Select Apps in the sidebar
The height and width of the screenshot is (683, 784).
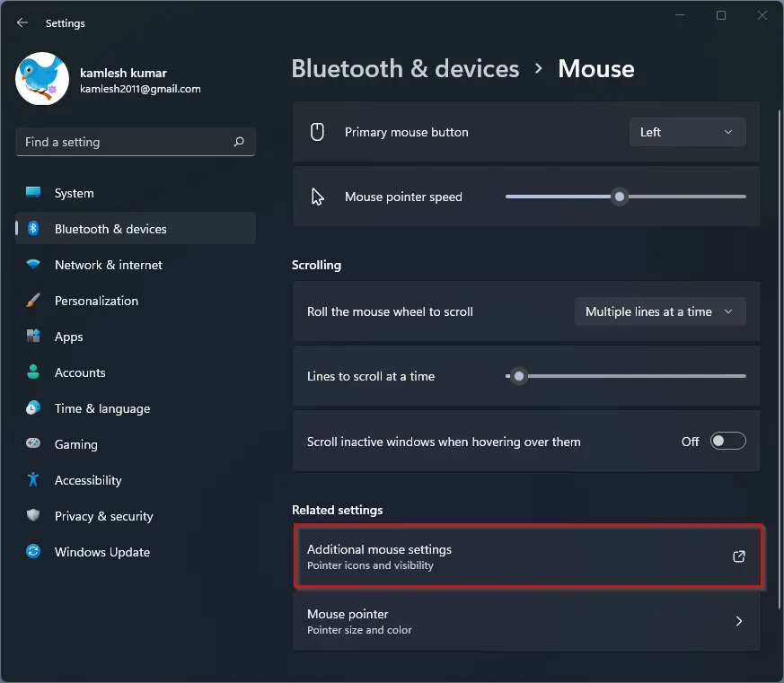click(69, 337)
